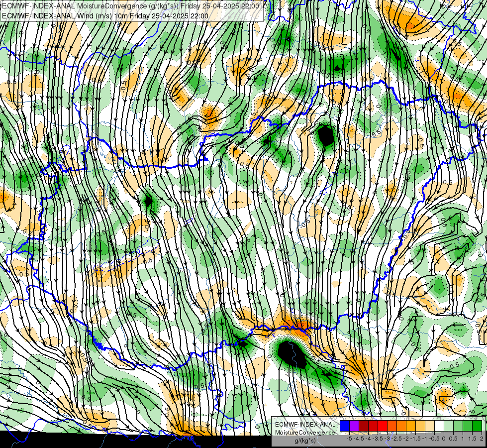Click the -4 legend scale value
Viewport: 487px width, 448px height.
[x=368, y=439]
